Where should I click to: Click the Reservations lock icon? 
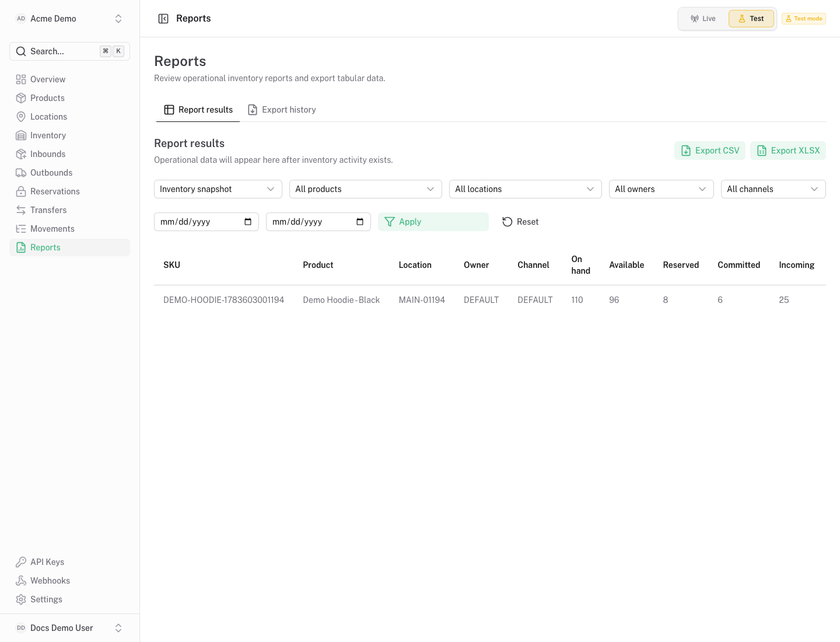(x=21, y=191)
